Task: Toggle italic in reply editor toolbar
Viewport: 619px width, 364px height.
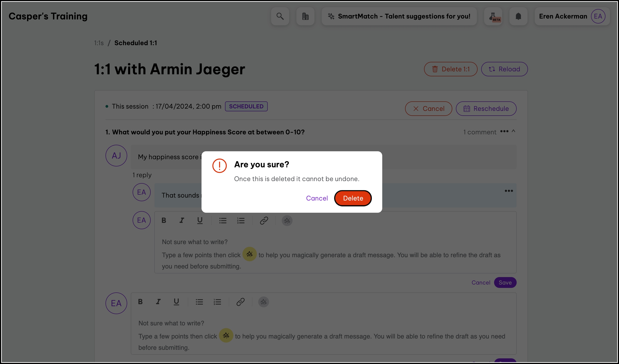Action: [182, 220]
